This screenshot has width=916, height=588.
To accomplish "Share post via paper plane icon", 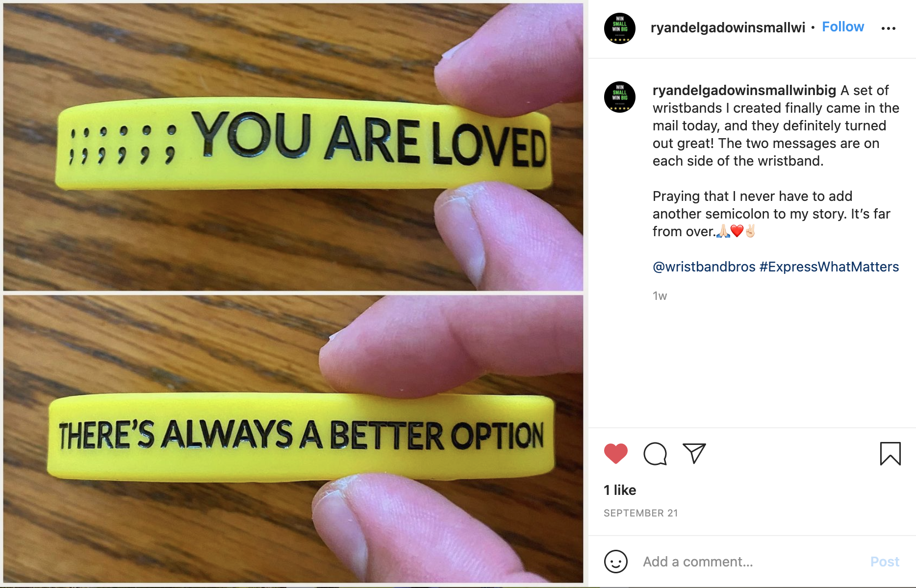I will tap(694, 453).
